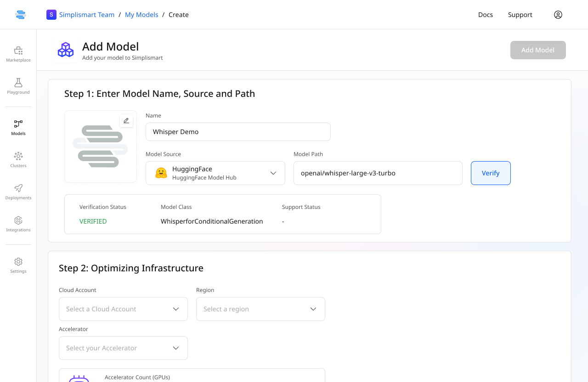Open Marketplace from the sidebar

pos(18,54)
